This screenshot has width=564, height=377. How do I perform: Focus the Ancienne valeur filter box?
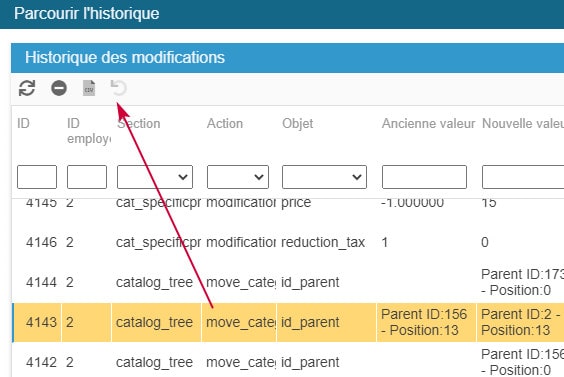click(424, 177)
